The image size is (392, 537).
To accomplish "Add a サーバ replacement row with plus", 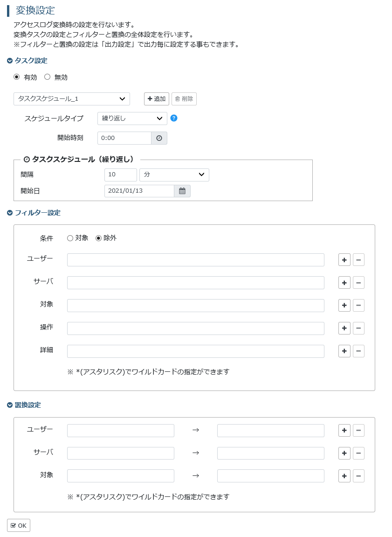I will point(344,453).
